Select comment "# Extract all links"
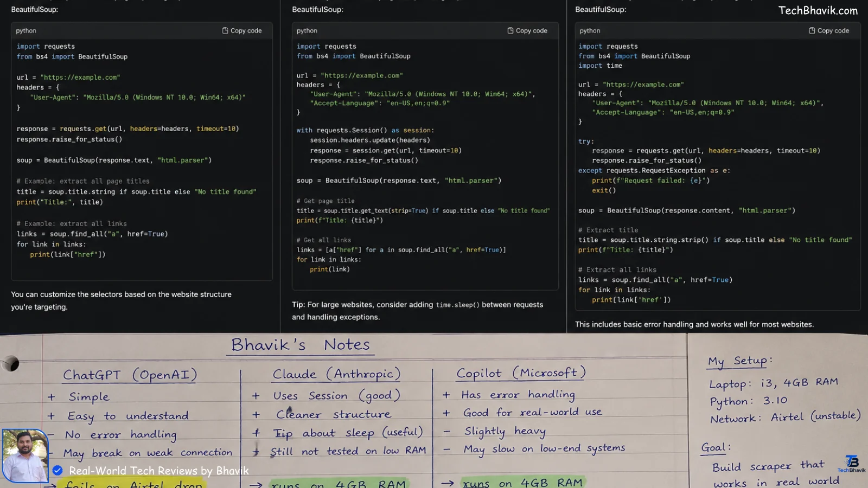Screen dimensions: 868x488 617,269
